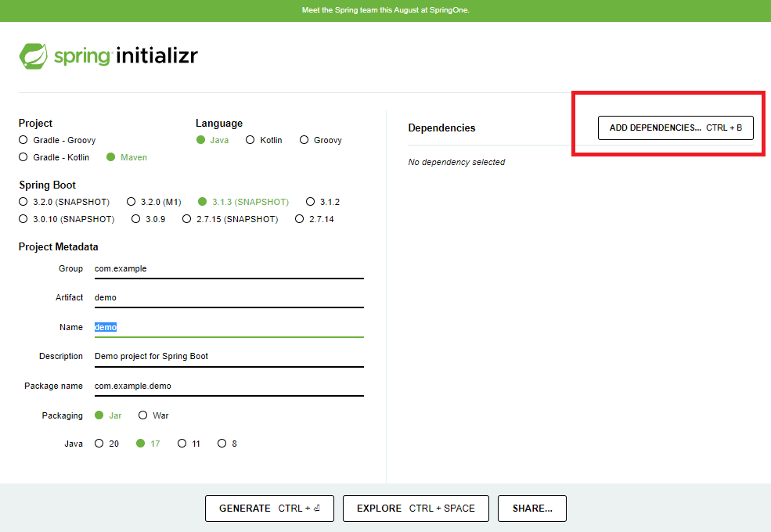Choose Java version 20

pos(106,444)
